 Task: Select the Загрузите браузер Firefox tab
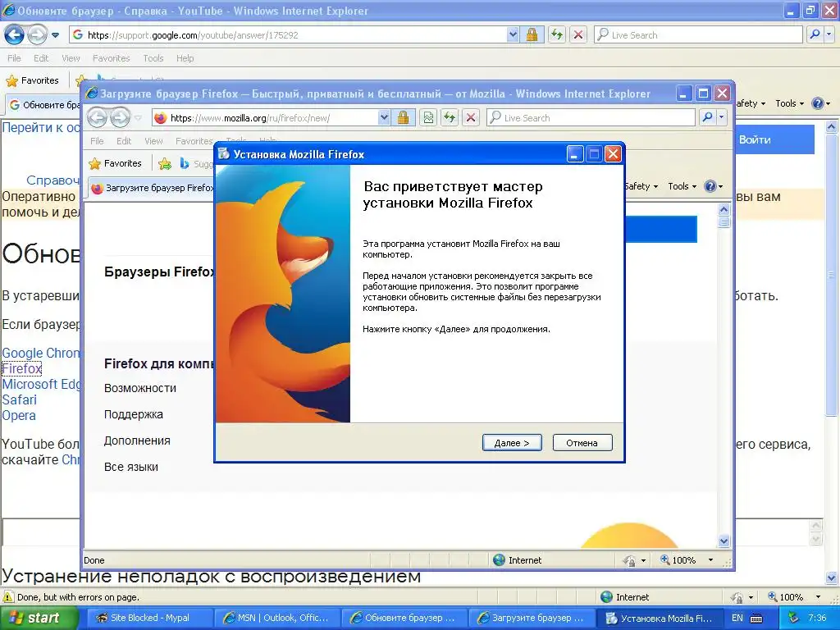(153, 188)
